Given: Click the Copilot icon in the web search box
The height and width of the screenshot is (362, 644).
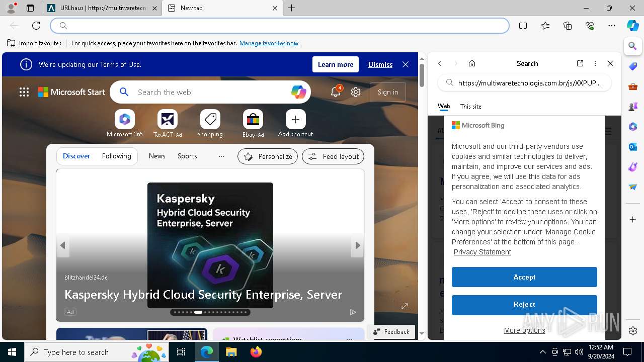Looking at the screenshot, I should tap(298, 92).
